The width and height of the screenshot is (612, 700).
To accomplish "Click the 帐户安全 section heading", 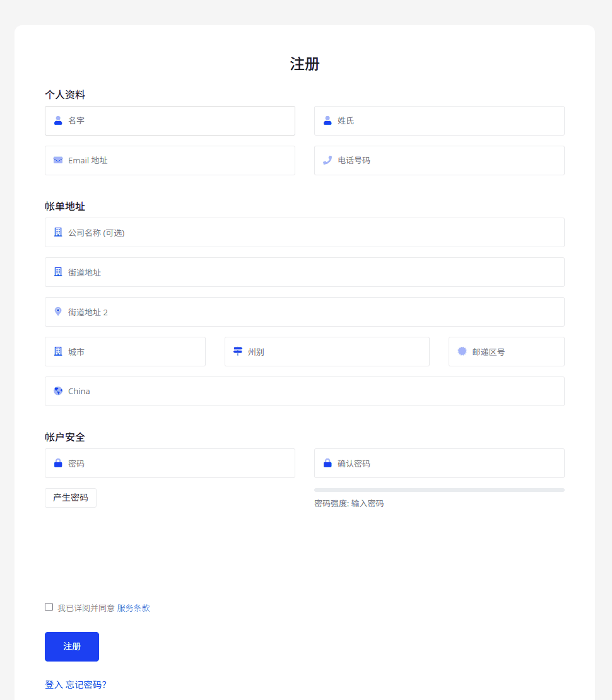I will (65, 437).
